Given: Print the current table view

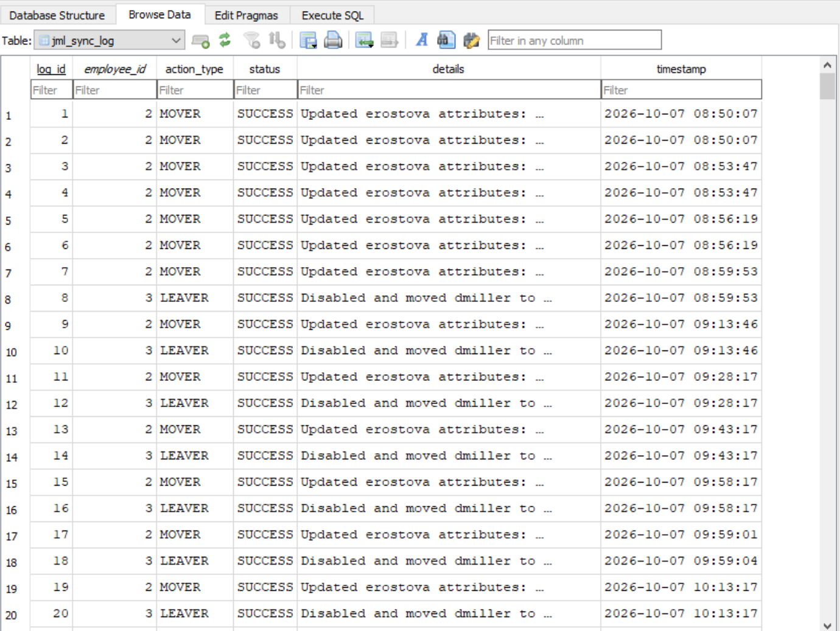Looking at the screenshot, I should 333,41.
